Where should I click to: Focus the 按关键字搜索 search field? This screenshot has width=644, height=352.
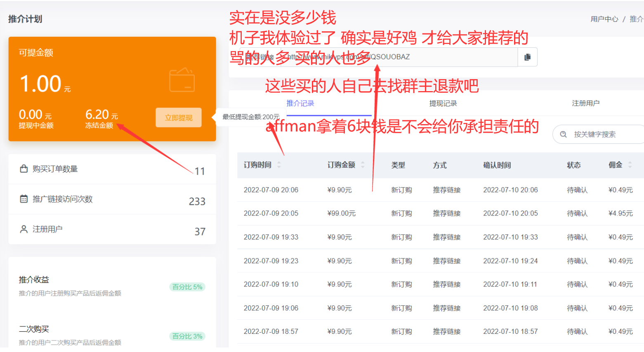pyautogui.click(x=598, y=134)
